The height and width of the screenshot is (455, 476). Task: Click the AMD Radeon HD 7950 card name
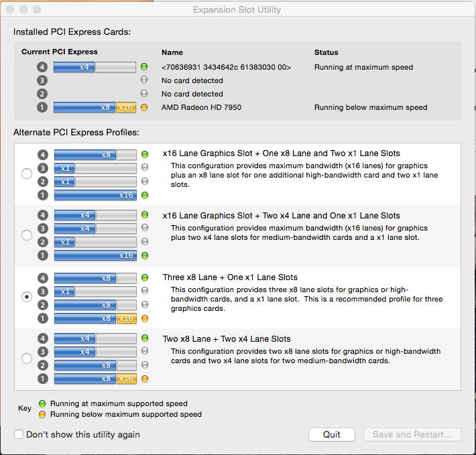[201, 107]
